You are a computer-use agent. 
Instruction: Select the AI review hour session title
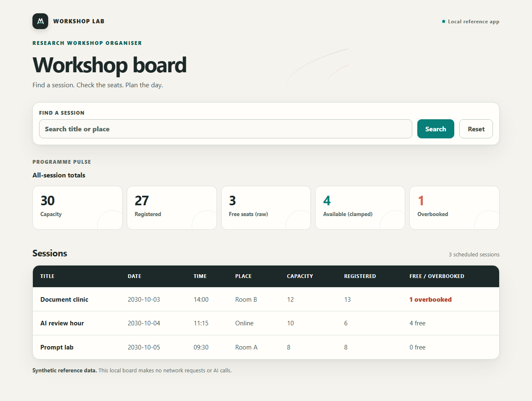(62, 323)
